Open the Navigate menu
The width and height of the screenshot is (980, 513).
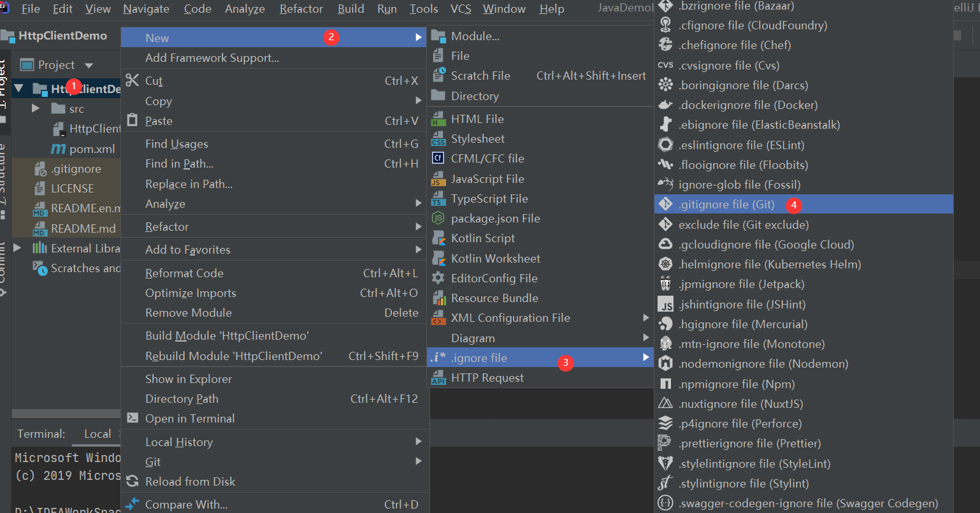146,9
